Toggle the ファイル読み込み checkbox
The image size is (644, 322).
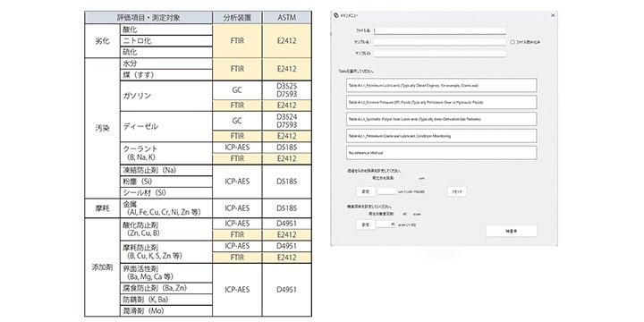pos(513,42)
